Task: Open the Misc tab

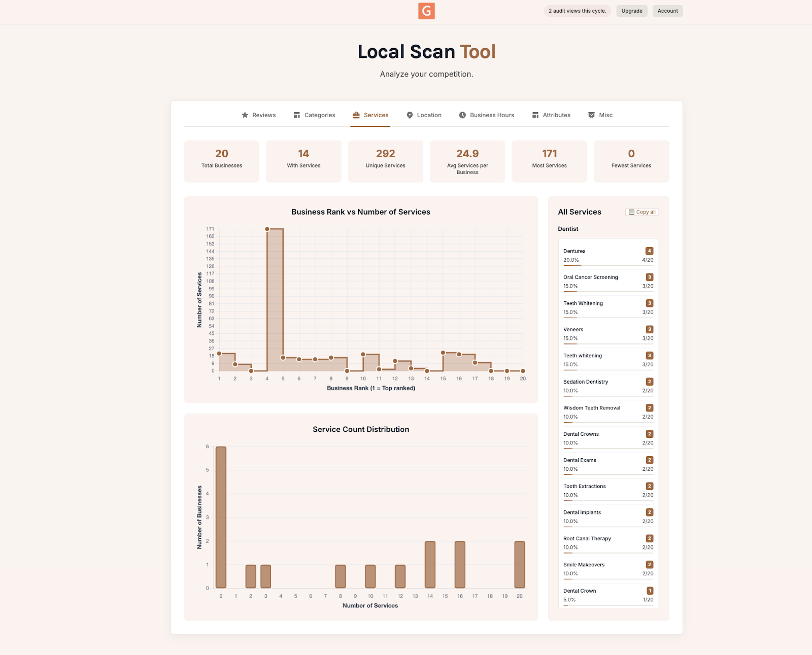Action: pyautogui.click(x=600, y=115)
